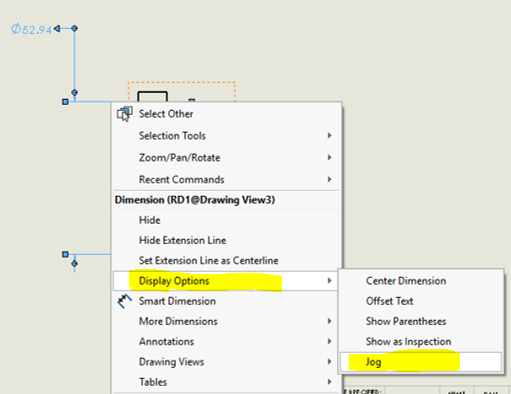Click Dimension (RD1@Drawing View3) header
Viewport: 511px width, 394px height.
click(x=195, y=200)
